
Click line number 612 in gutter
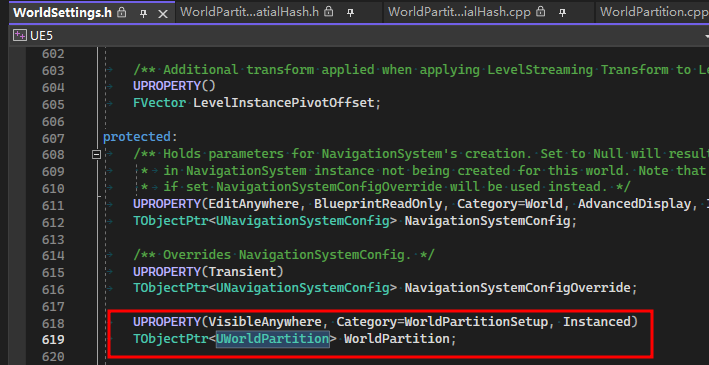[53, 222]
